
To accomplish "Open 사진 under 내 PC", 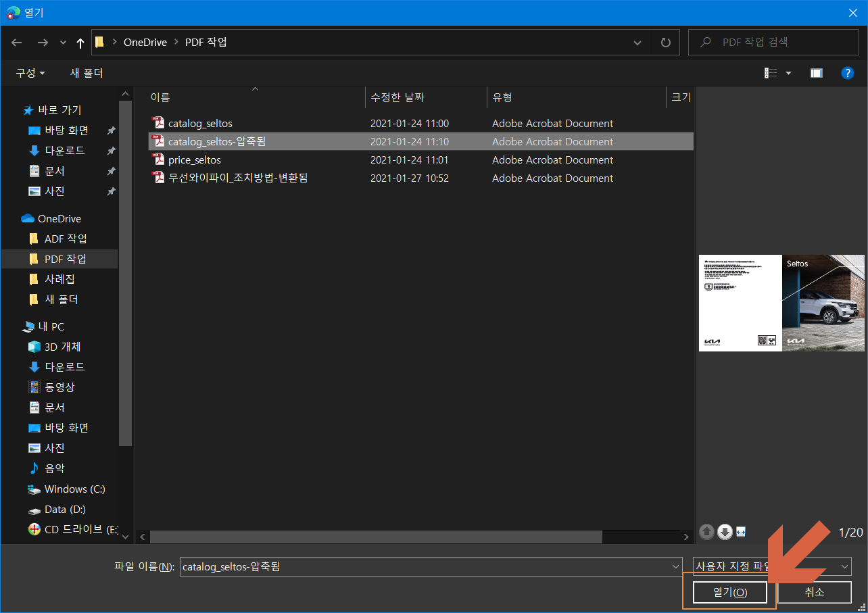I will [x=55, y=448].
